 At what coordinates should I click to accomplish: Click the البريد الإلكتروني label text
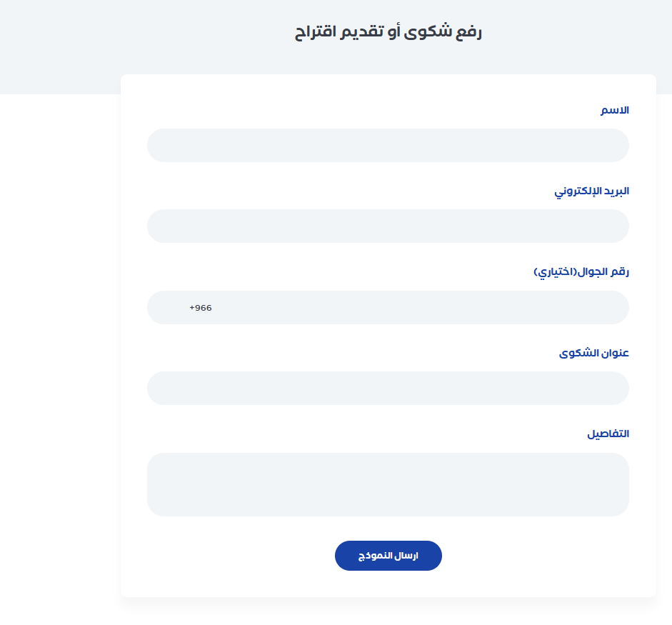pos(592,191)
